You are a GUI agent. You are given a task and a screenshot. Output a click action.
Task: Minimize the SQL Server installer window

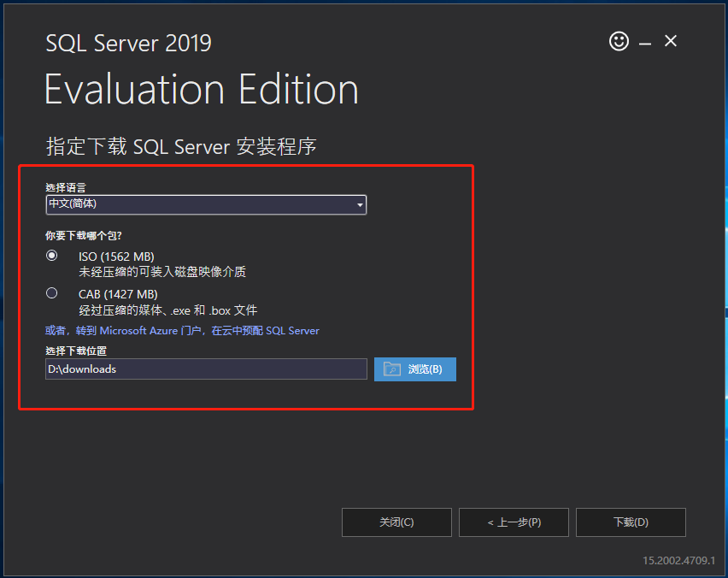645,44
